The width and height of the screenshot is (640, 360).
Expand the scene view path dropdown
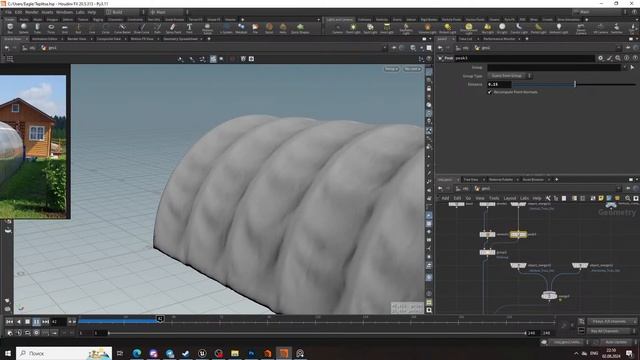click(384, 48)
